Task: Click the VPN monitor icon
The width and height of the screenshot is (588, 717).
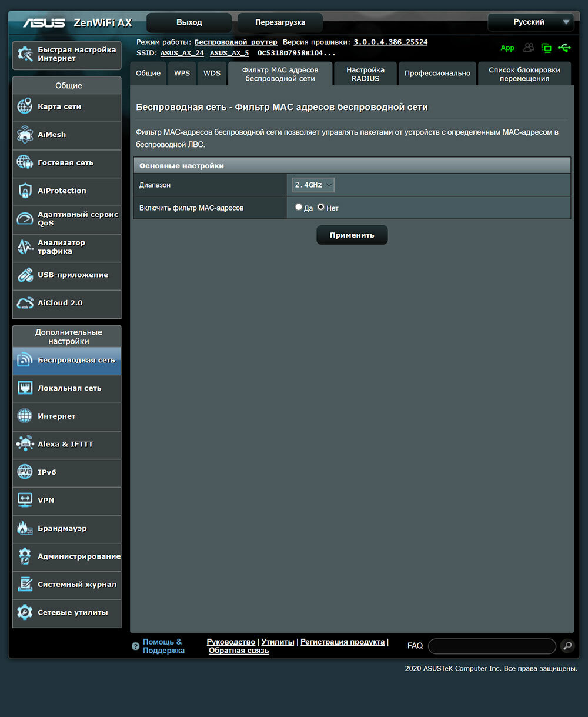Action: (25, 501)
